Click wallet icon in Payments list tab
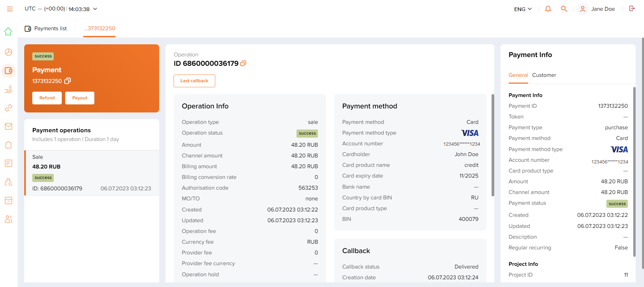 (28, 29)
